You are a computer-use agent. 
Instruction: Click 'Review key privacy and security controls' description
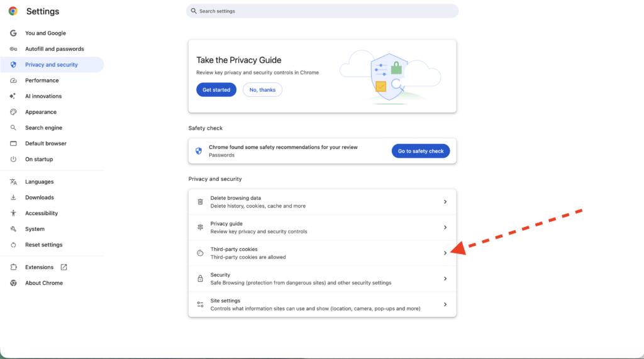[258, 231]
